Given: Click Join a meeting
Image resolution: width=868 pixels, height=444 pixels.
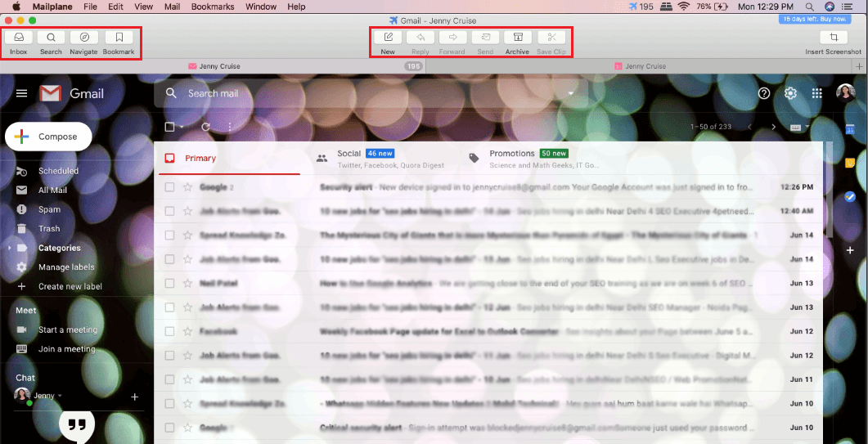Looking at the screenshot, I should (x=66, y=349).
